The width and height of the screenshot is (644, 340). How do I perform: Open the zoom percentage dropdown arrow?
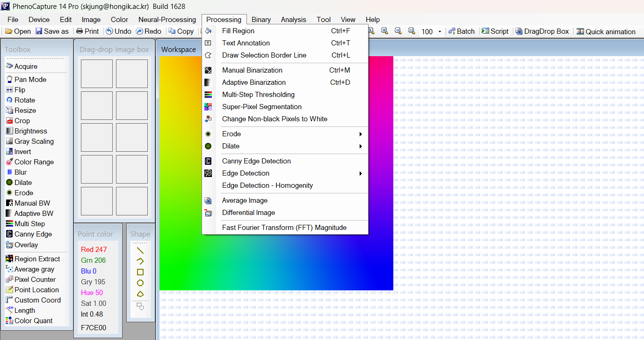[440, 32]
